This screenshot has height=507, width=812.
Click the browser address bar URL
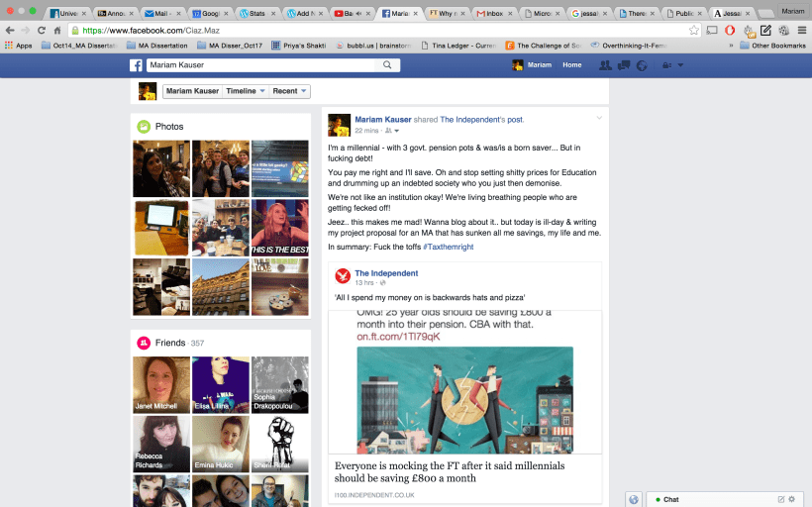(x=152, y=31)
